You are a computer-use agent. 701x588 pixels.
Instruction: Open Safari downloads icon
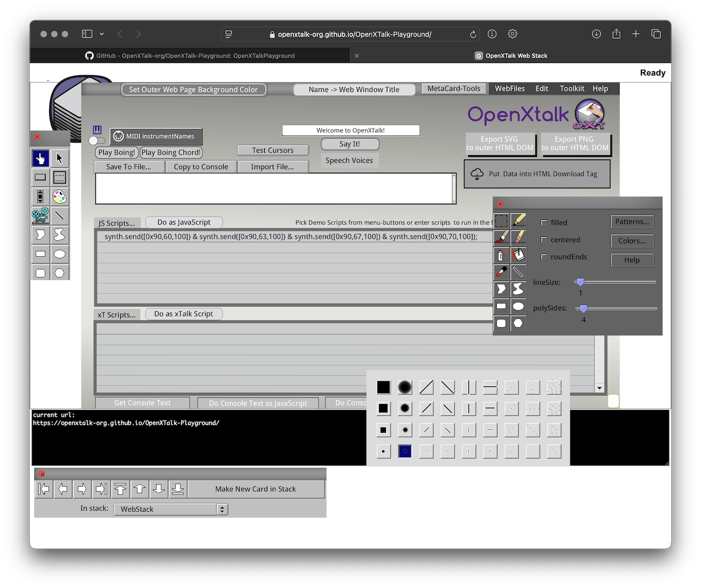tap(597, 34)
